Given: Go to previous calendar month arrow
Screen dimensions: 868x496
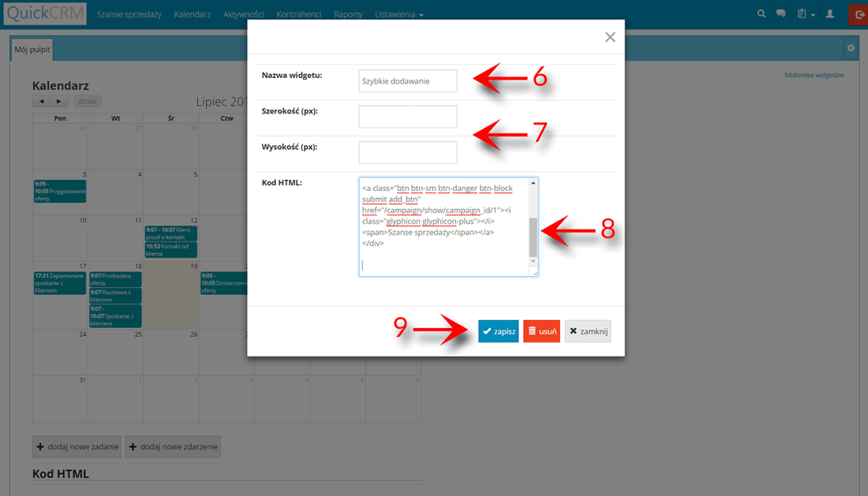Looking at the screenshot, I should (x=41, y=102).
